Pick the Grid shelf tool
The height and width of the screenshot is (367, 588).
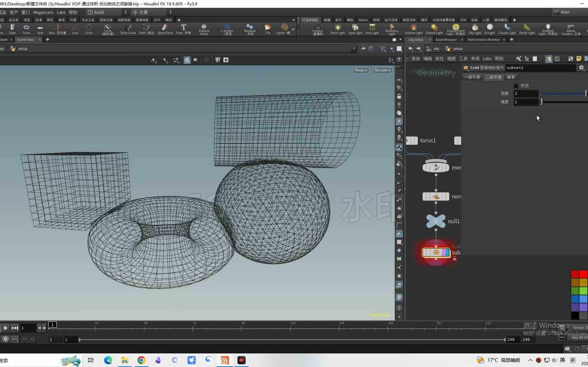[x=40, y=29]
